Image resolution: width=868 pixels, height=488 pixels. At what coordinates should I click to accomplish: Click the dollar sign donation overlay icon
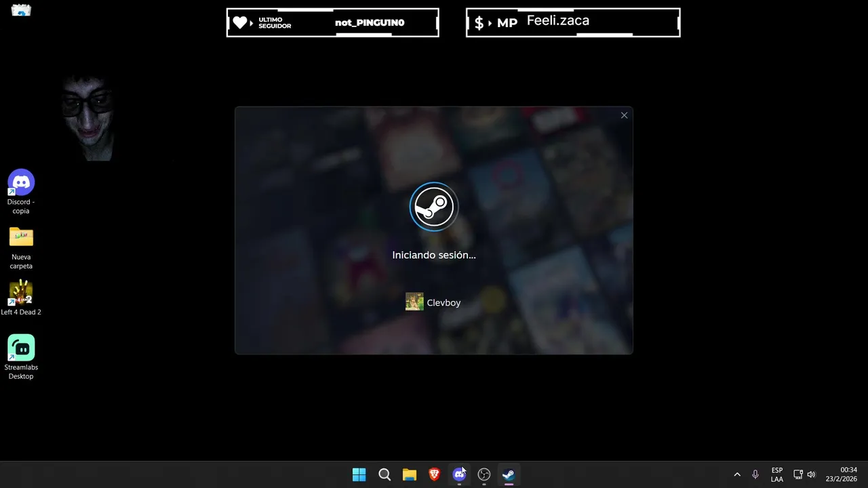coord(479,23)
